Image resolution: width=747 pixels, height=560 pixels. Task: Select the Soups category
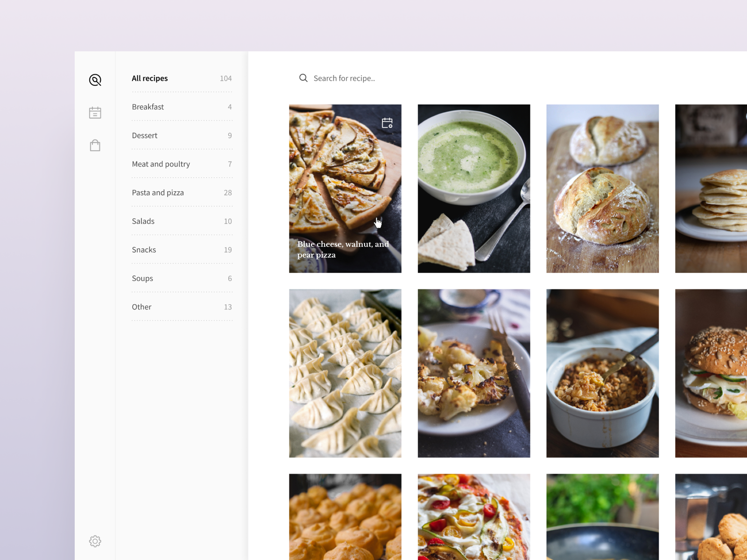182,278
